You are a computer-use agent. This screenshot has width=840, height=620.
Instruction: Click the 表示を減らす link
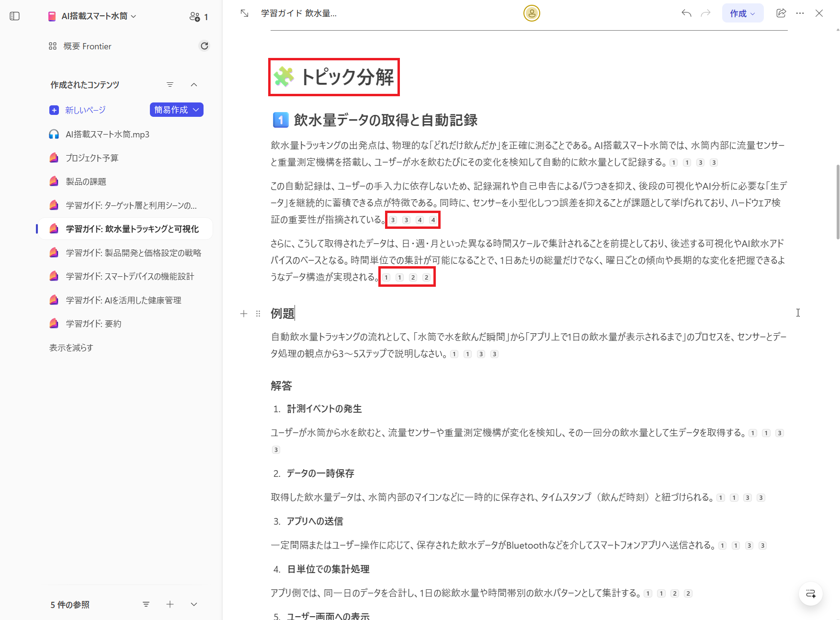coord(71,348)
